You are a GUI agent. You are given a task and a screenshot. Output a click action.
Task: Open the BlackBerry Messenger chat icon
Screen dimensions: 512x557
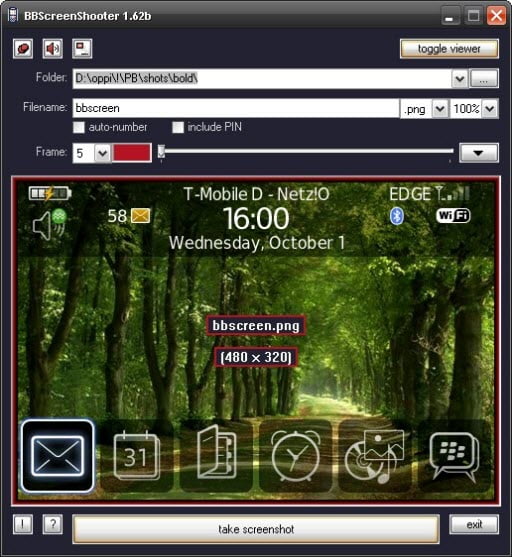pyautogui.click(x=454, y=456)
